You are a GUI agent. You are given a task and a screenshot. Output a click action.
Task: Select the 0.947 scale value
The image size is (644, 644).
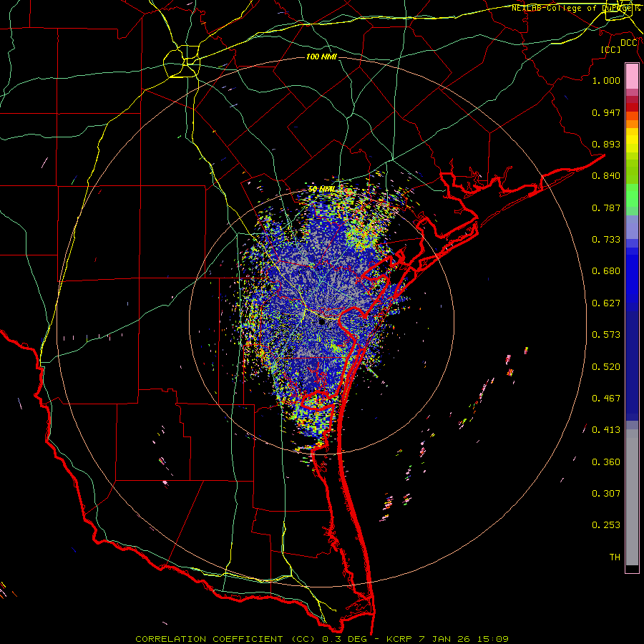point(606,112)
